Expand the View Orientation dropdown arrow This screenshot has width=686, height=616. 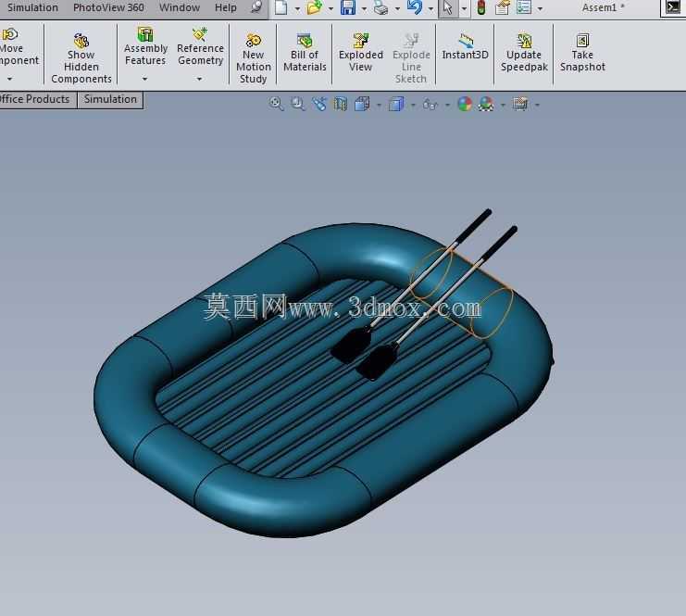pyautogui.click(x=379, y=105)
